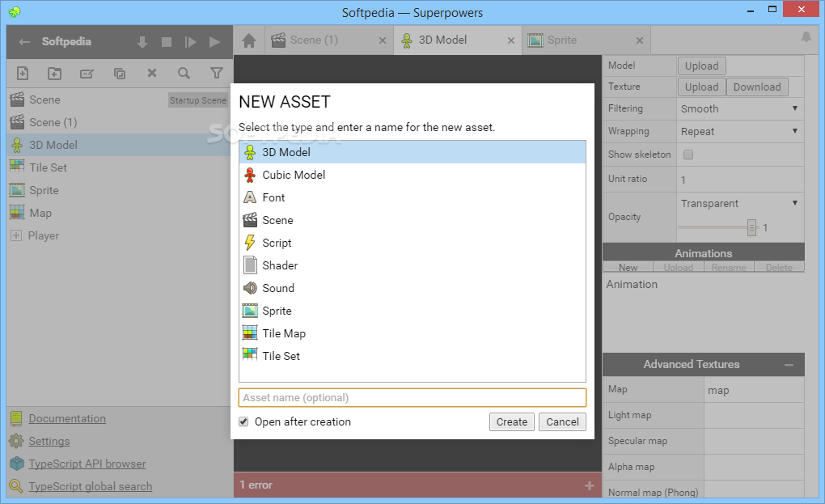Click the Asset name input field

coord(412,398)
